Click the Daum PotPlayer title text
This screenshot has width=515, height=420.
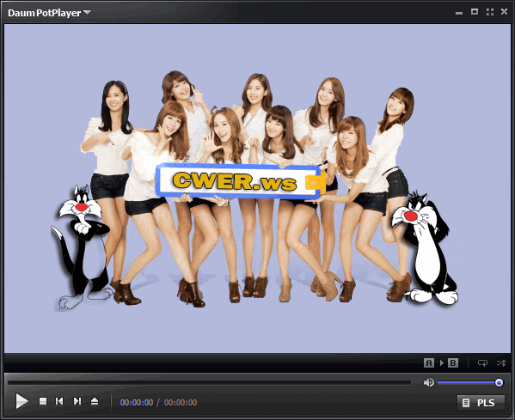click(45, 13)
